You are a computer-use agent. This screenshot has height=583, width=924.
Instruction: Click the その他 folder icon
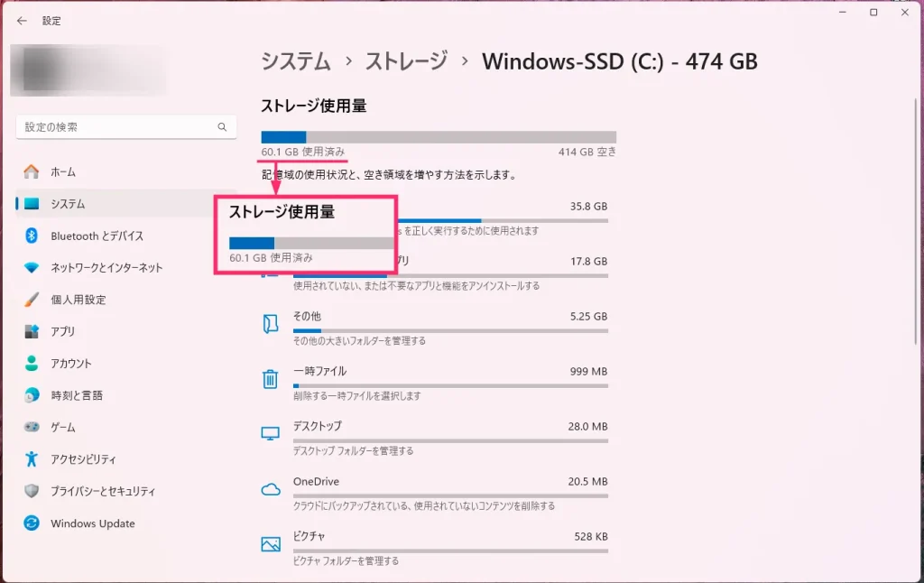click(271, 324)
